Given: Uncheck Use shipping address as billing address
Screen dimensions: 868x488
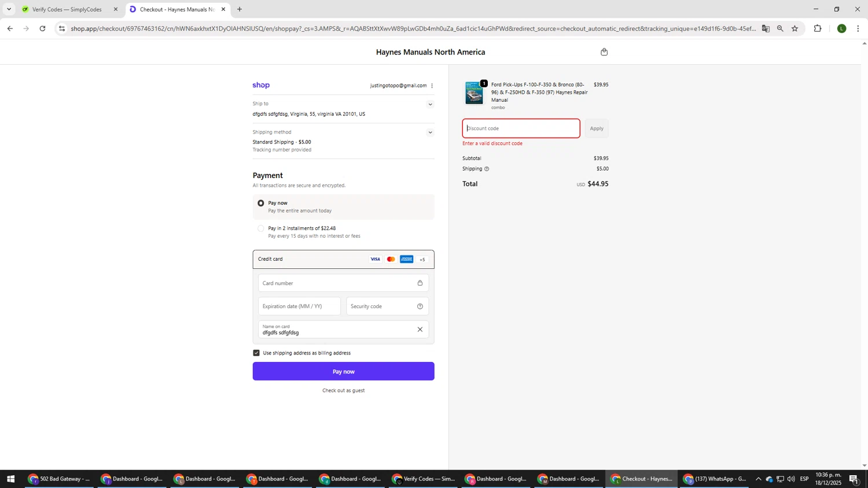Looking at the screenshot, I should coord(256,353).
